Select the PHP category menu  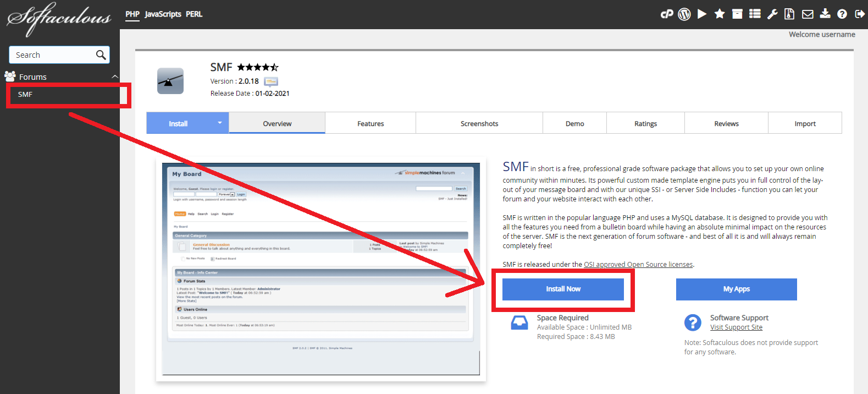coord(132,14)
